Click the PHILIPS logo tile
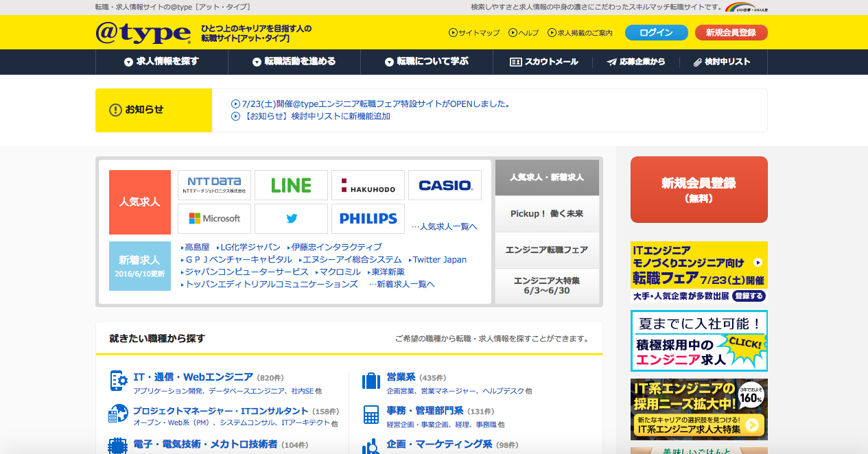Screen dimensions: 868x454 pos(368,219)
